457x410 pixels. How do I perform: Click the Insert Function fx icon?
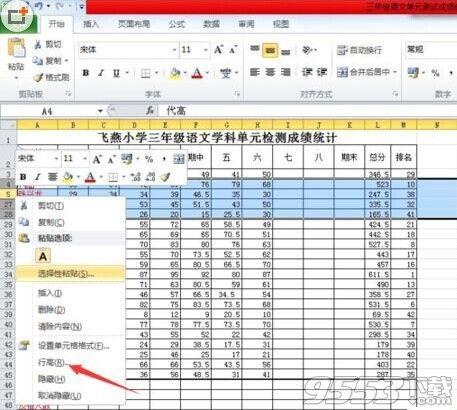(150, 110)
